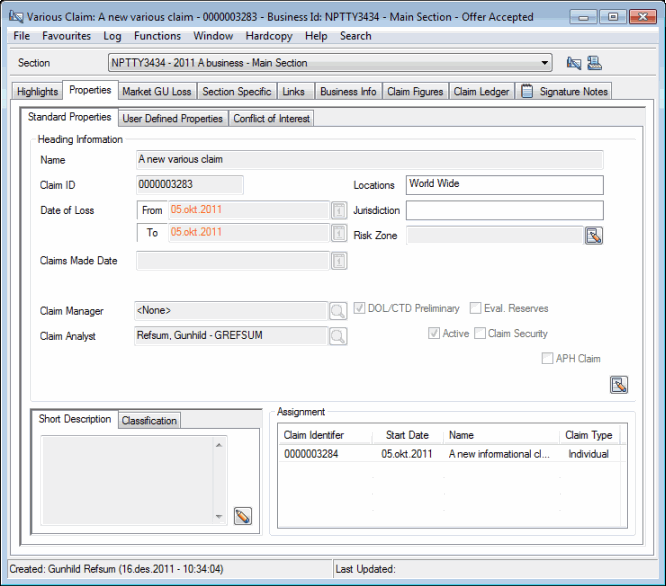
Task: Click the edit icon below APH Claim
Action: [x=618, y=384]
